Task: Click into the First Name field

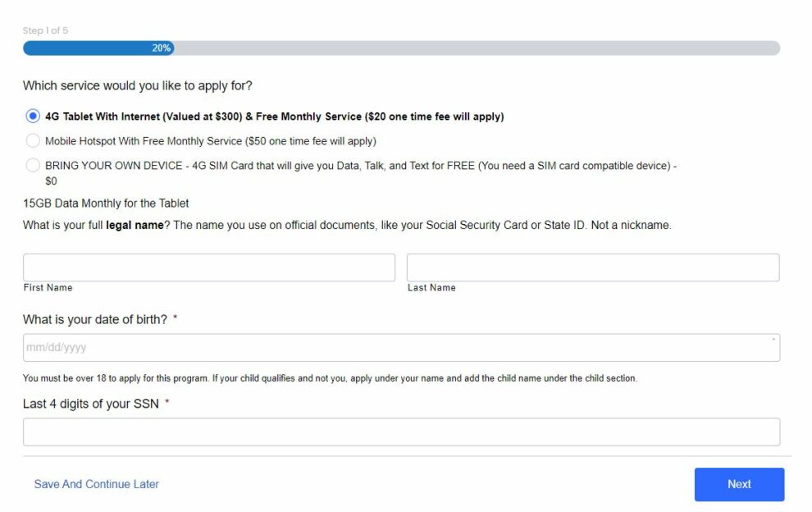Action: [208, 267]
